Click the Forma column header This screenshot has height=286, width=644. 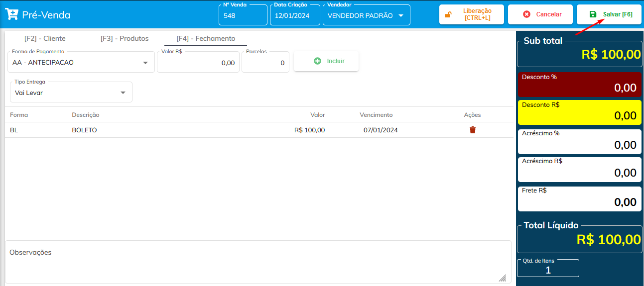click(19, 115)
